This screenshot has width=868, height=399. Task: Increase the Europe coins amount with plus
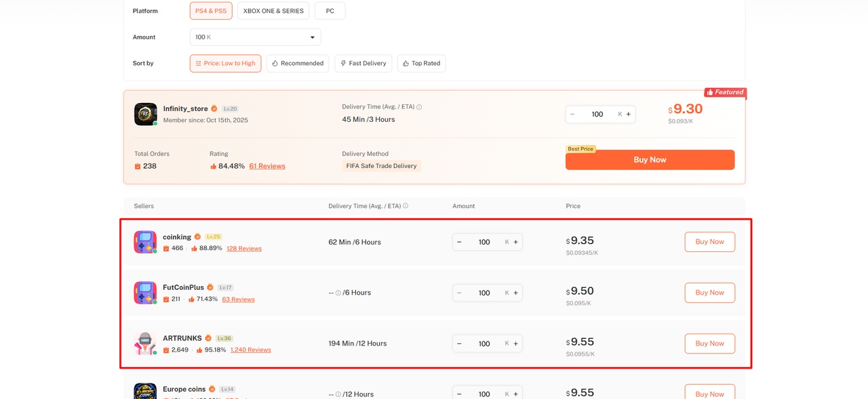(515, 394)
